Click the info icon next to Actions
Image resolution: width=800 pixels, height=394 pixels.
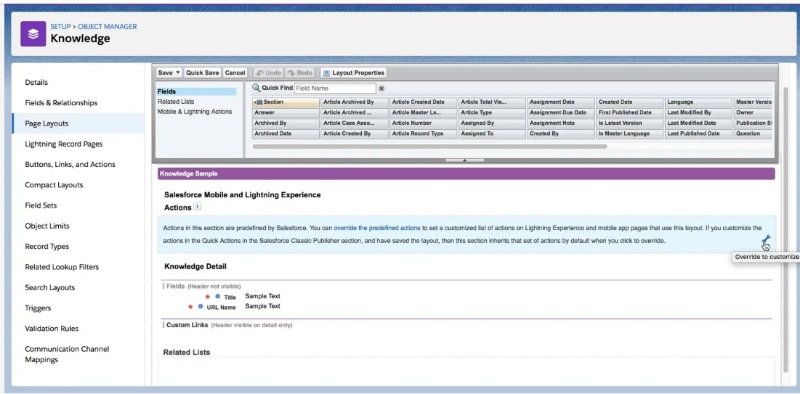[x=198, y=207]
